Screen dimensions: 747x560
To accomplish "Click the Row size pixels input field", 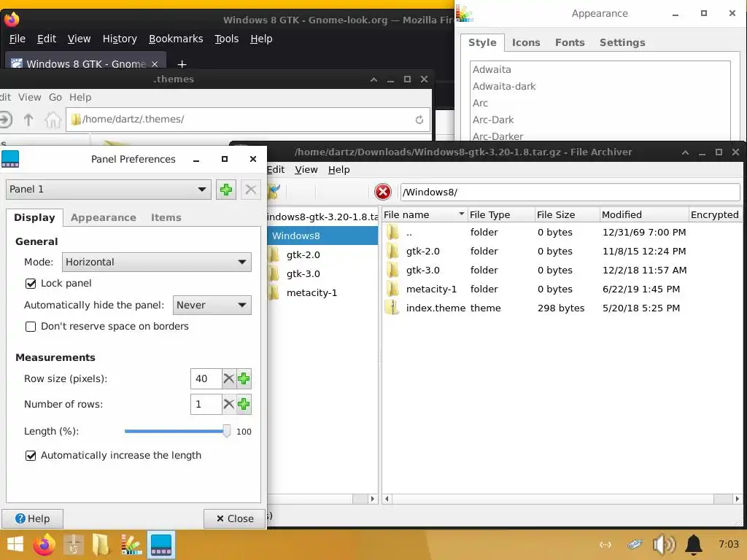I will coord(206,378).
